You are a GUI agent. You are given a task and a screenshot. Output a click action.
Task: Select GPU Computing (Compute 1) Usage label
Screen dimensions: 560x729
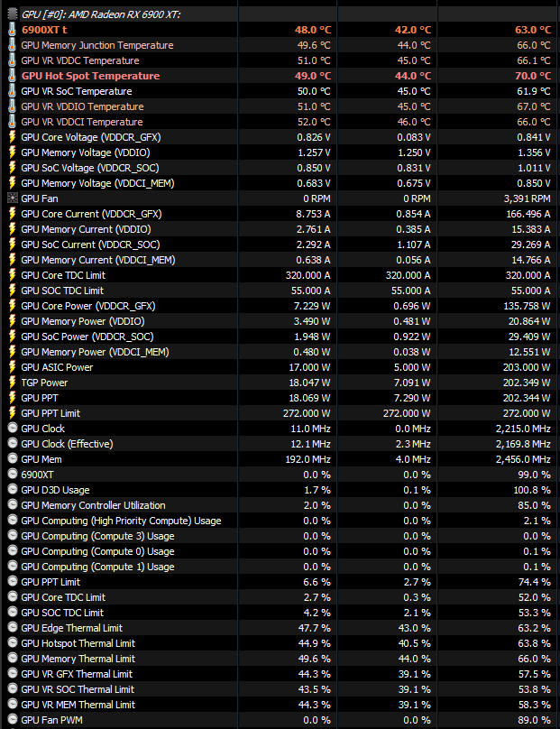[97, 567]
